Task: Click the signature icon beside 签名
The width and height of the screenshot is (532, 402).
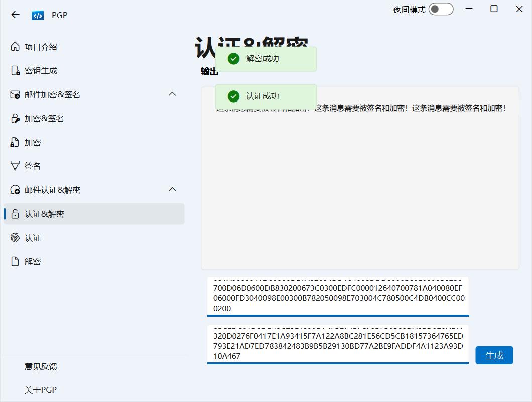Action: click(15, 166)
